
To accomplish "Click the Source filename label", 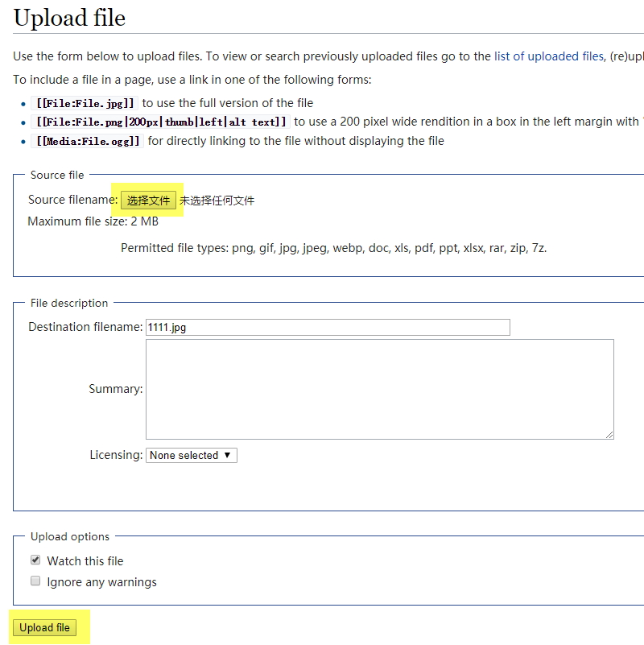I will click(x=72, y=200).
